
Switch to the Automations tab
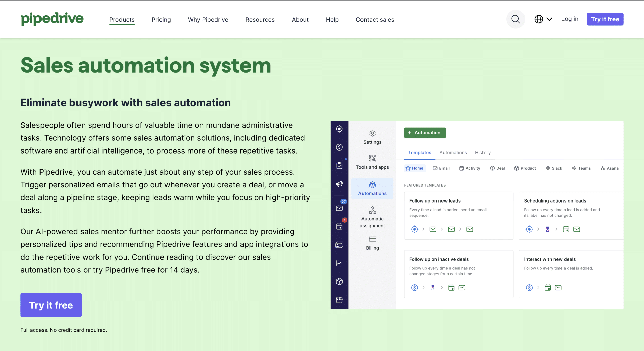point(453,153)
